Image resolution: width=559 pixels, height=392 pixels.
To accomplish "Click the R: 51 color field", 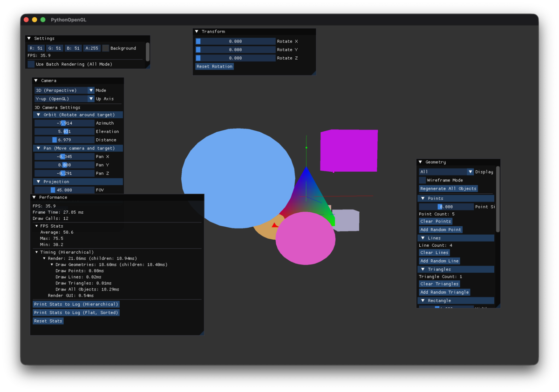I will pyautogui.click(x=36, y=48).
